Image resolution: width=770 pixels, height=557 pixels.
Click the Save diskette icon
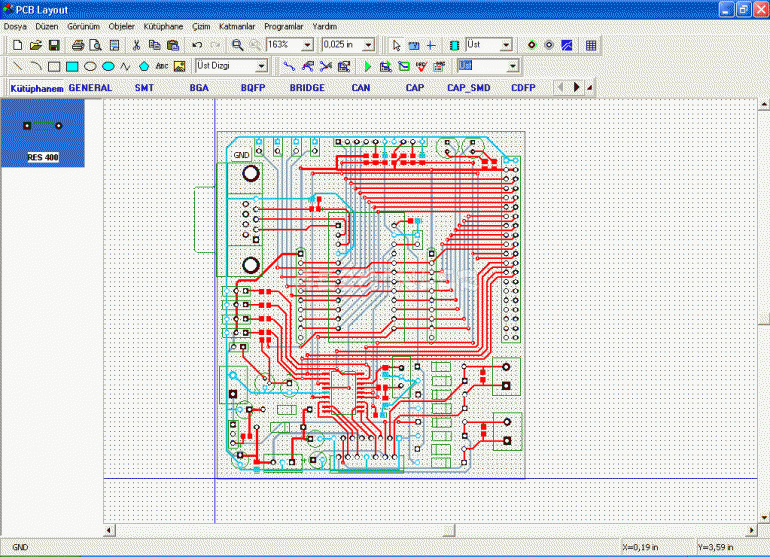click(x=54, y=46)
